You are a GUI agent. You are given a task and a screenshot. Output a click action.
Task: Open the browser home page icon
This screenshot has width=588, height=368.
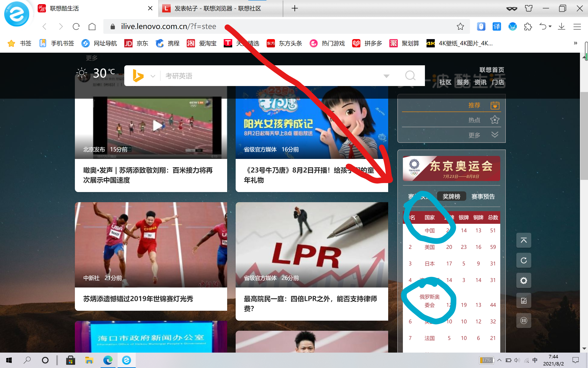[x=92, y=26]
